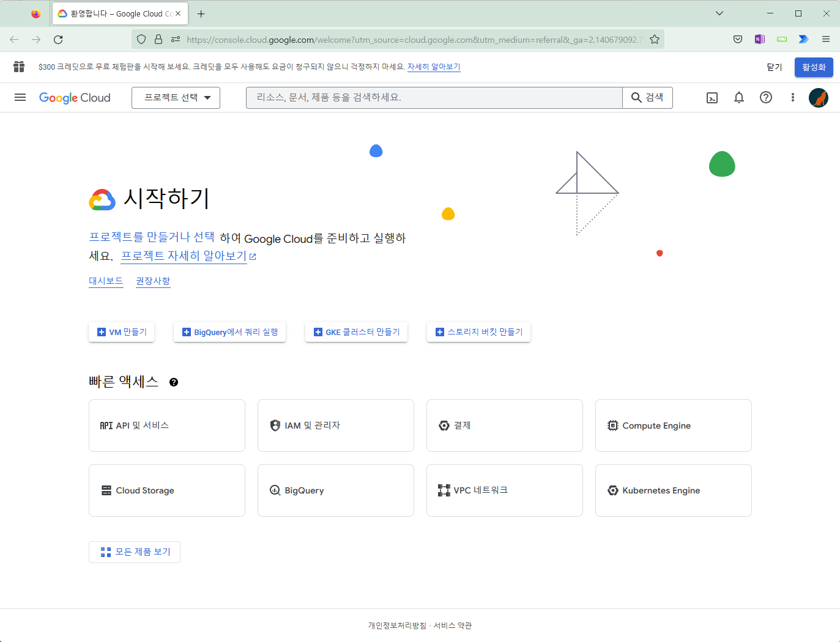Click 모든 제품 보기 button
The height and width of the screenshot is (642, 840).
135,552
